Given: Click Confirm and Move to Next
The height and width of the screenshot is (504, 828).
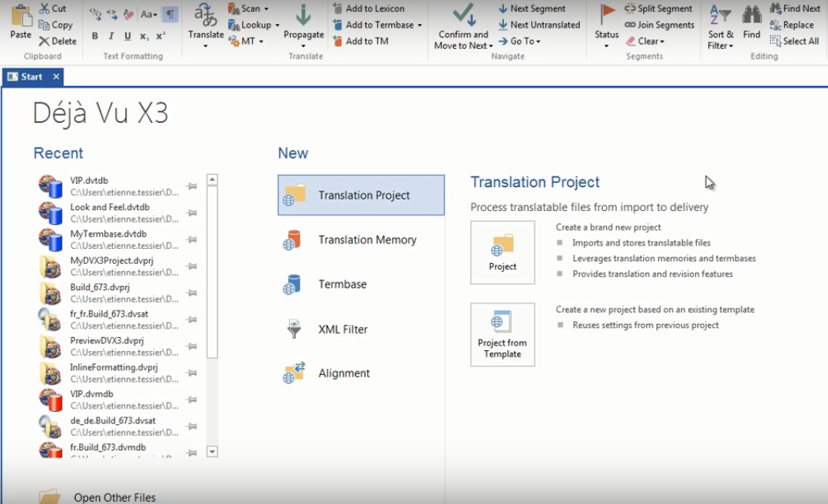Looking at the screenshot, I should [463, 26].
